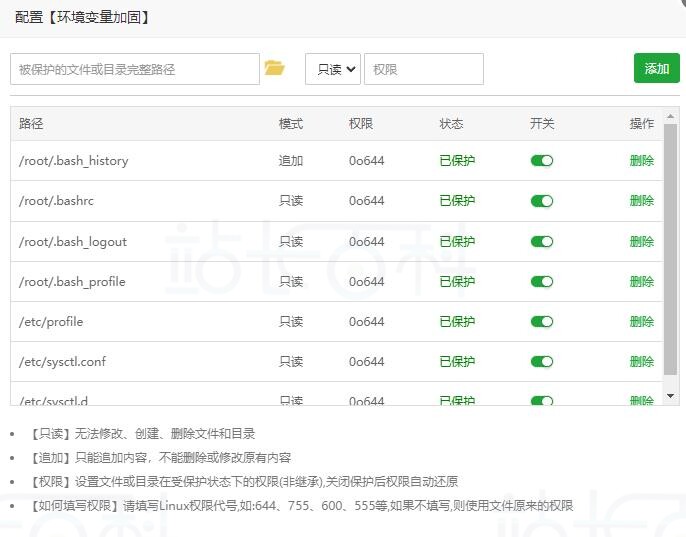686x537 pixels.
Task: Switch off protection for /etc/profile
Action: click(x=542, y=321)
